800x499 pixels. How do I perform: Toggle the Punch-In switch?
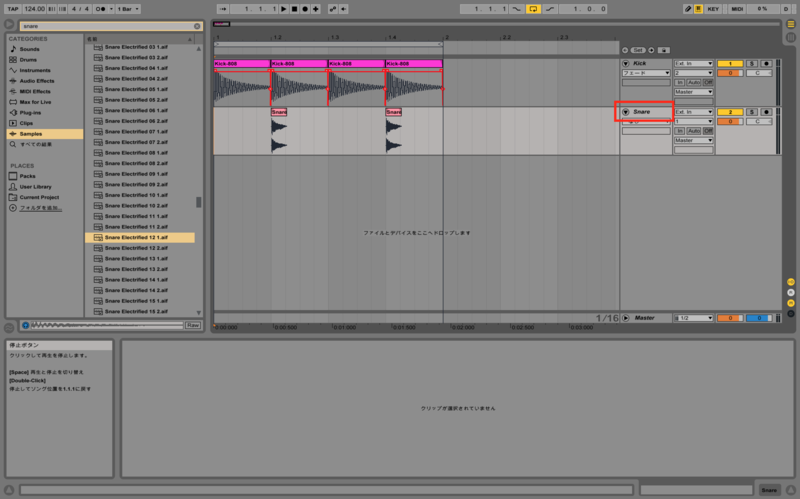pyautogui.click(x=516, y=9)
